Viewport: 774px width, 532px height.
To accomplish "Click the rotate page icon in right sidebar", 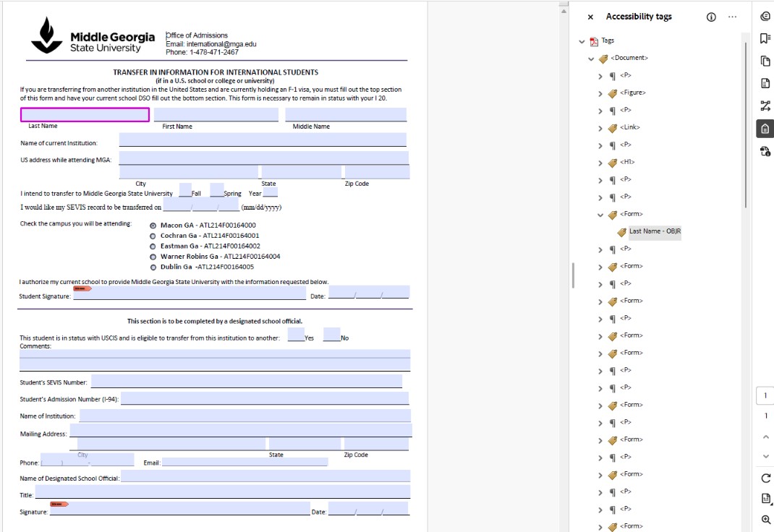I will click(x=765, y=479).
